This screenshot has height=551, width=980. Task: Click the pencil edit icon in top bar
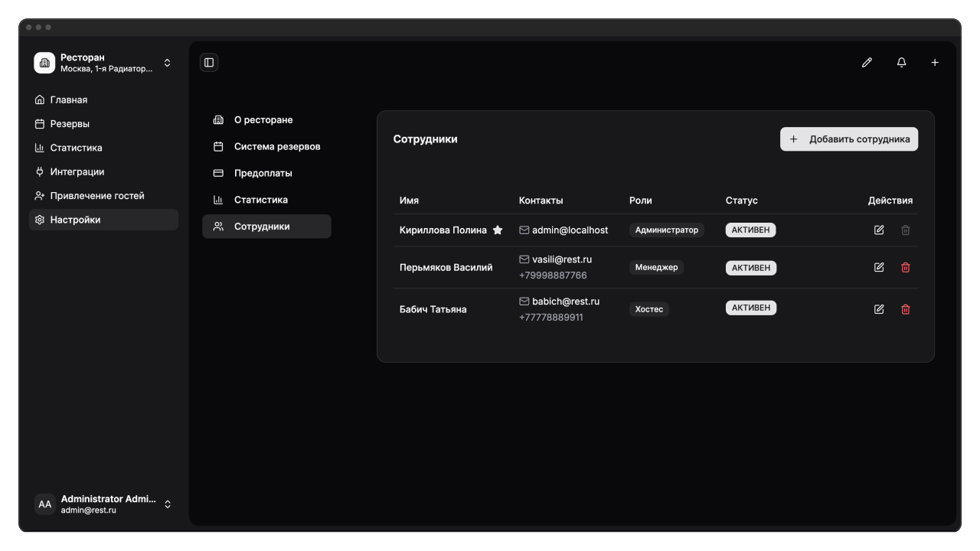(867, 63)
